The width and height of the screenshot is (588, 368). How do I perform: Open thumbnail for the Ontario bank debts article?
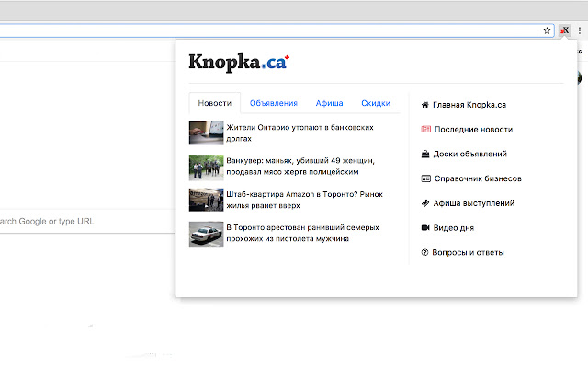206,132
